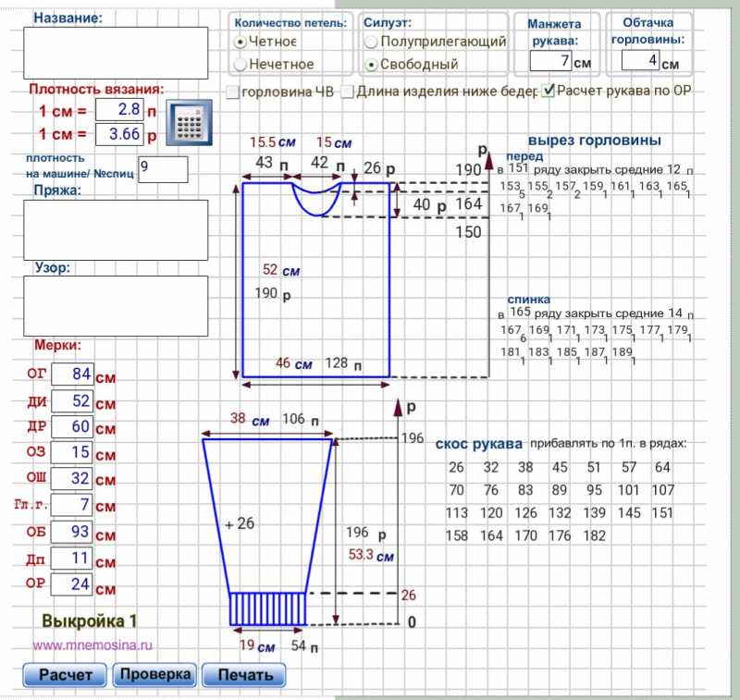Select the Нечетное radio button

tap(240, 64)
